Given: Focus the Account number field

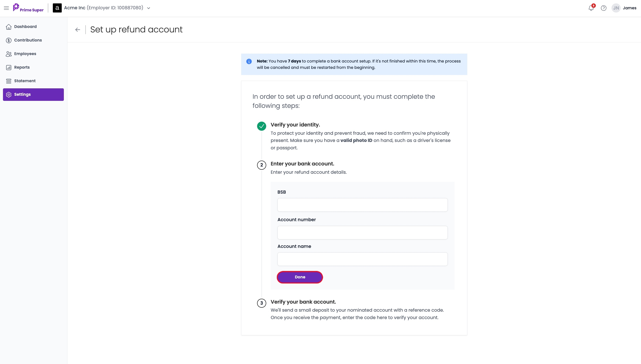Looking at the screenshot, I should point(362,232).
